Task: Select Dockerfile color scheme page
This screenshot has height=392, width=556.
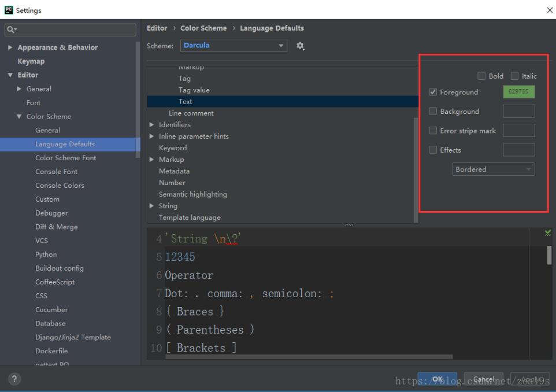Action: click(x=51, y=351)
